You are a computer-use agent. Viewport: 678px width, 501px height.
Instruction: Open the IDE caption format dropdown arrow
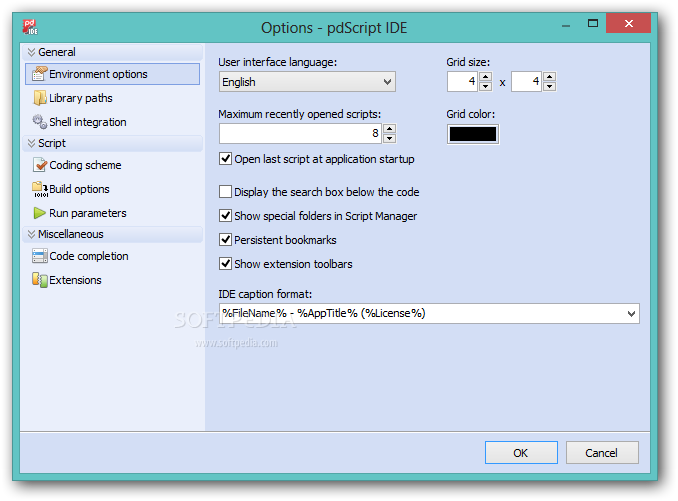(x=631, y=313)
